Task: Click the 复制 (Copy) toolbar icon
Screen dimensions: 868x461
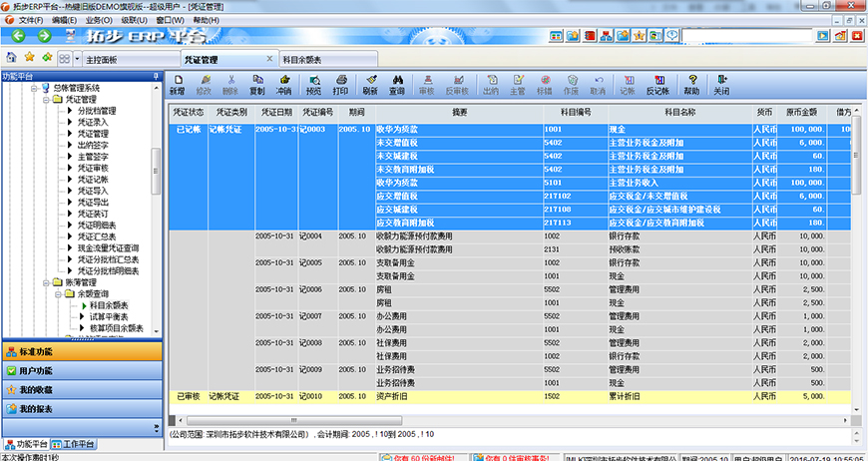Action: 256,84
